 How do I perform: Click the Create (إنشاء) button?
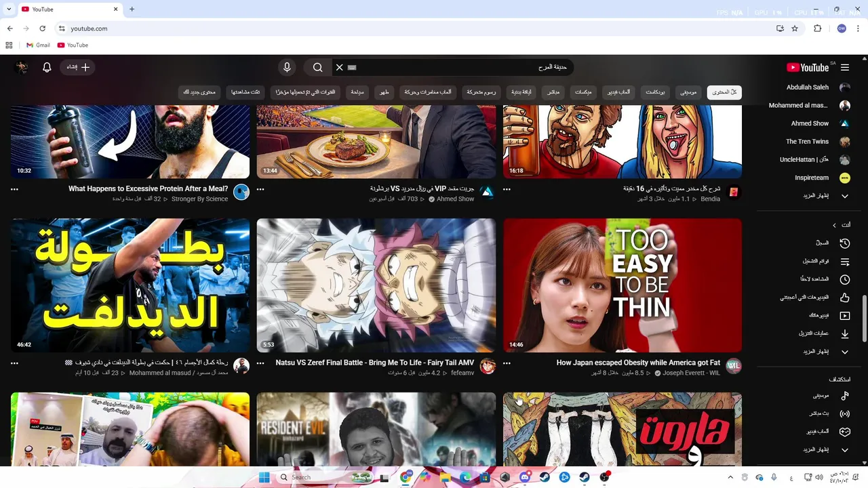click(x=78, y=67)
